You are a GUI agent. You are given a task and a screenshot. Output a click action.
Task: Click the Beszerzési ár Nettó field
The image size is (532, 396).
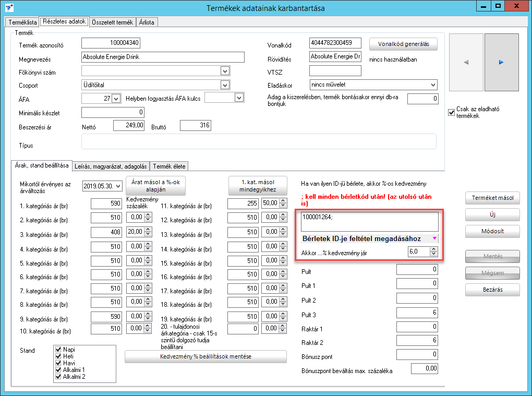click(x=129, y=126)
